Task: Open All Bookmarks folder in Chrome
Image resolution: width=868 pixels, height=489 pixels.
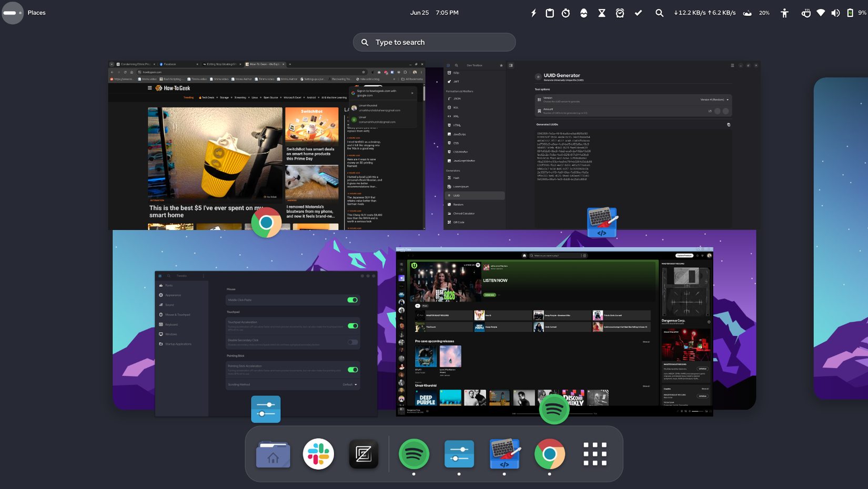Action: [x=412, y=79]
